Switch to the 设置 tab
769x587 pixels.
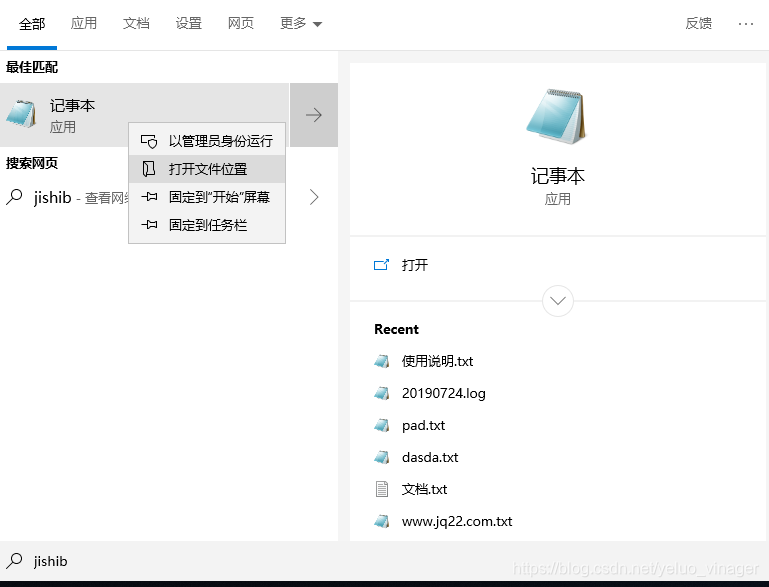pos(189,23)
